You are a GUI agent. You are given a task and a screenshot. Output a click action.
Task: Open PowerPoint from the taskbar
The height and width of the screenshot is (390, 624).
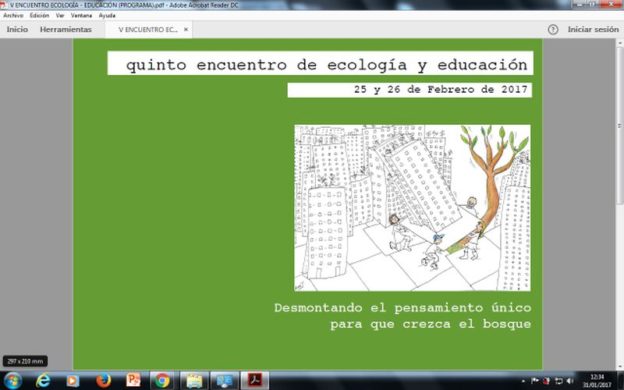pos(133,380)
